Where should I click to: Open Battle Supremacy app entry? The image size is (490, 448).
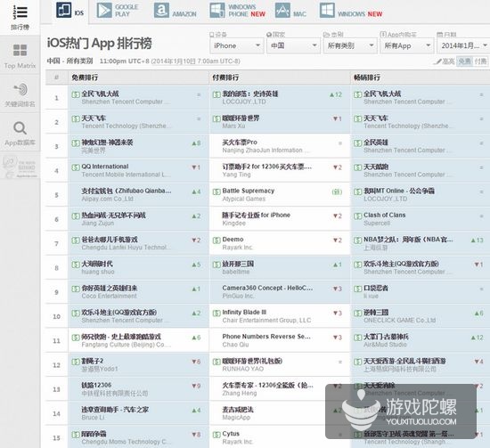[x=249, y=191]
